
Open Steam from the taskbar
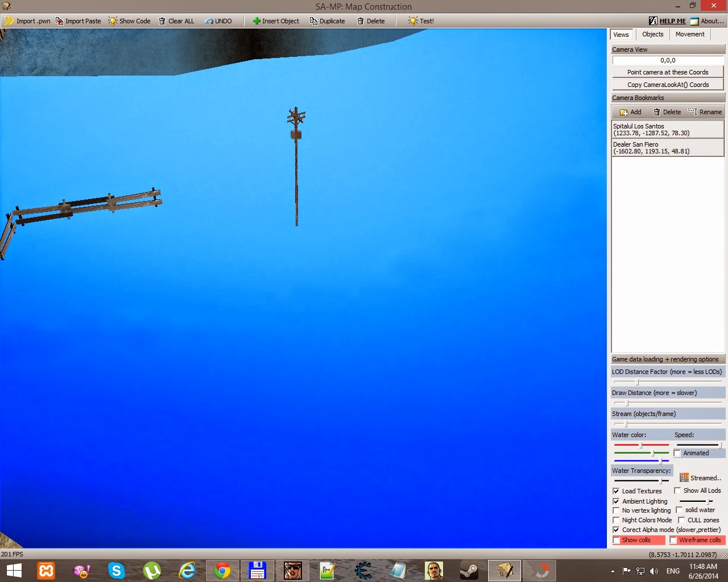click(x=469, y=571)
